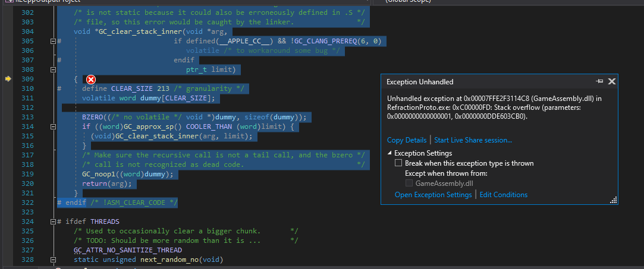Collapse the ifdef THREADS block
This screenshot has width=644, height=269.
click(53, 221)
